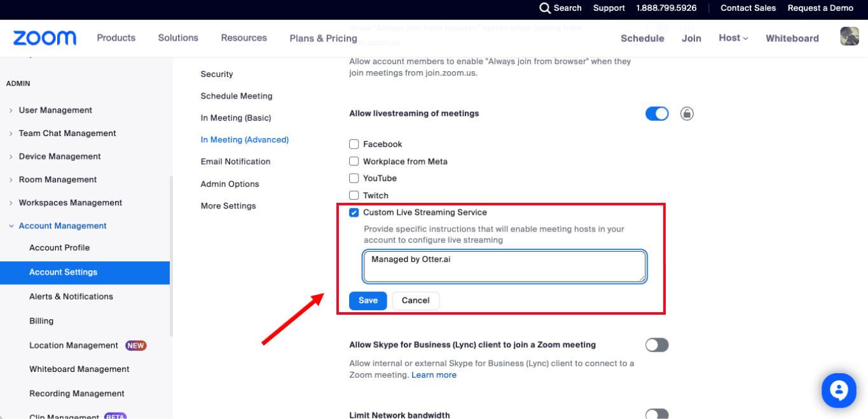The height and width of the screenshot is (419, 868).
Task: Check the Facebook checkbox
Action: (x=354, y=144)
